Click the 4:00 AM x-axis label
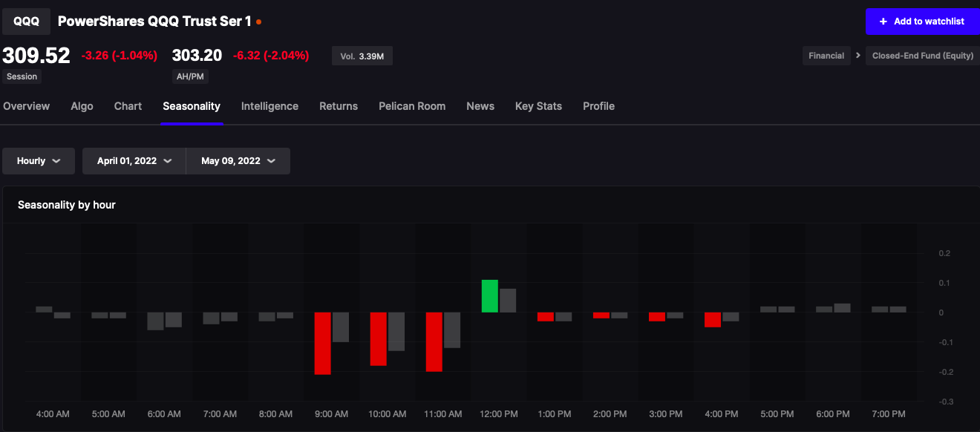 coord(53,413)
